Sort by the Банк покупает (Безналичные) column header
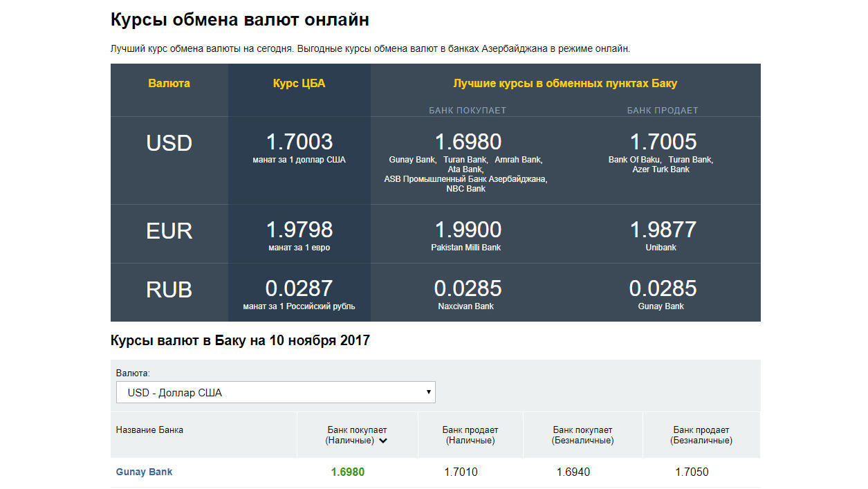Screen dimensions: 868x489 tap(582, 435)
